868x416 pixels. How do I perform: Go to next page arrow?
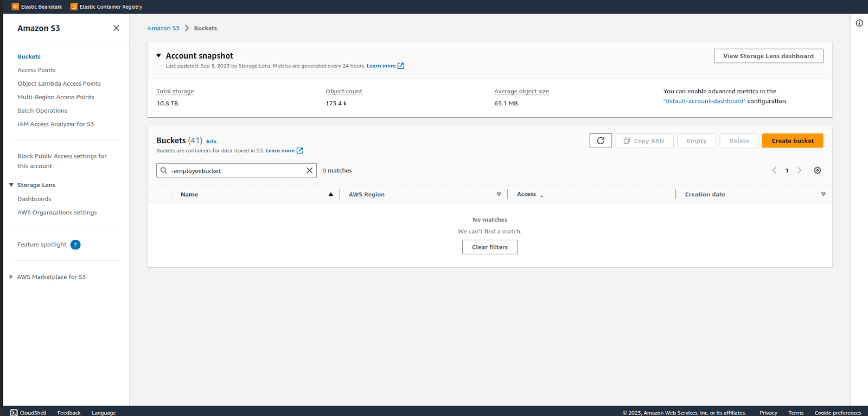tap(799, 170)
